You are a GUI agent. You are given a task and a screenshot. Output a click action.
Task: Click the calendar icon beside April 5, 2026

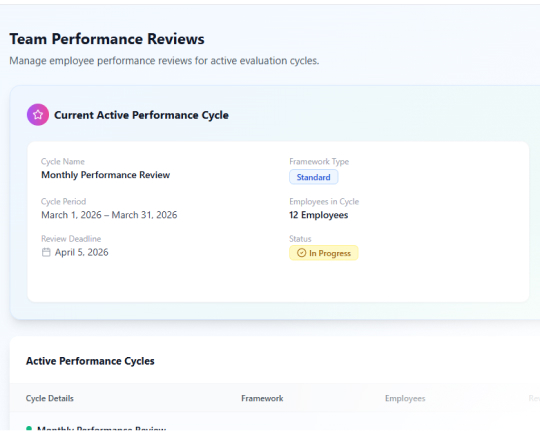point(46,253)
